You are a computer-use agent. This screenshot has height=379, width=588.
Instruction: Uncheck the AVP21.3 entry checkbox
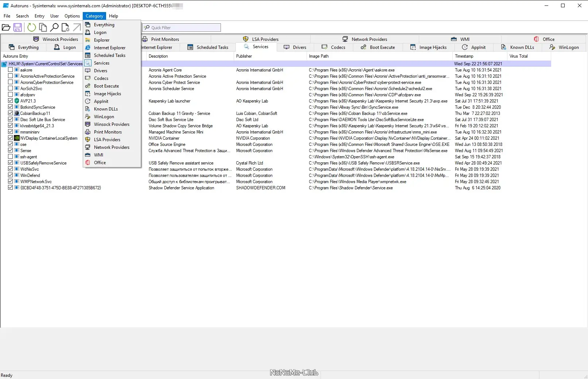pos(11,101)
